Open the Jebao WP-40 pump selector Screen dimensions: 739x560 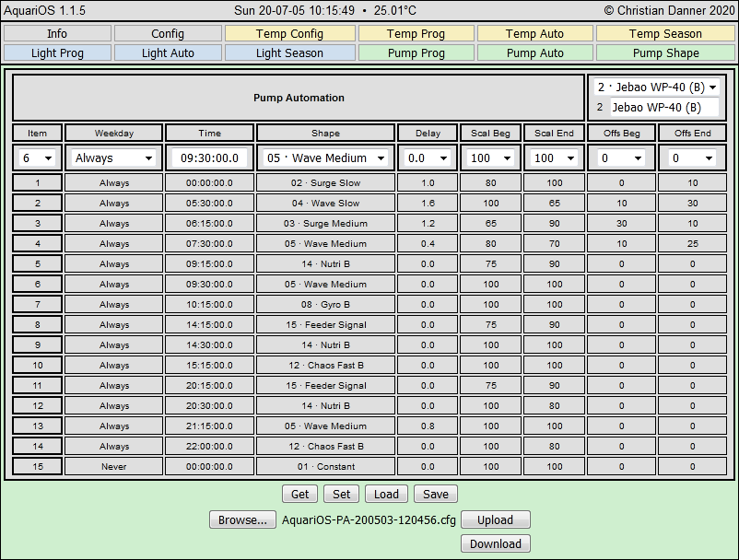pyautogui.click(x=656, y=87)
